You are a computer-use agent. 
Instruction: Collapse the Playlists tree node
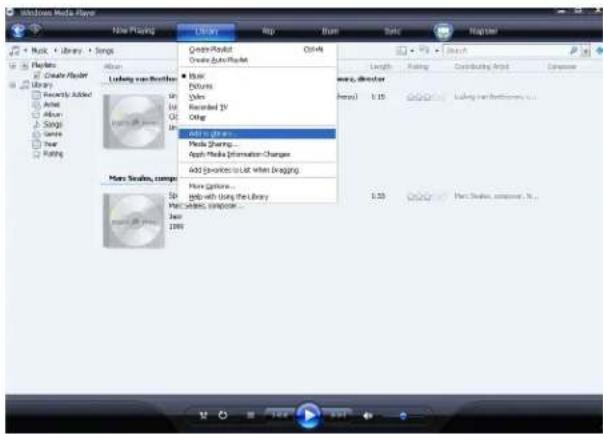click(x=13, y=65)
